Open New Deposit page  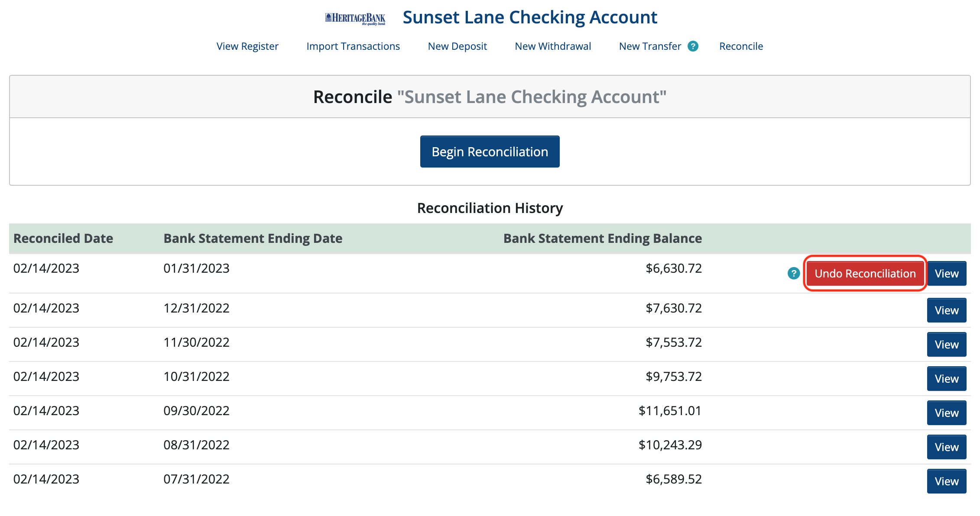coord(458,46)
